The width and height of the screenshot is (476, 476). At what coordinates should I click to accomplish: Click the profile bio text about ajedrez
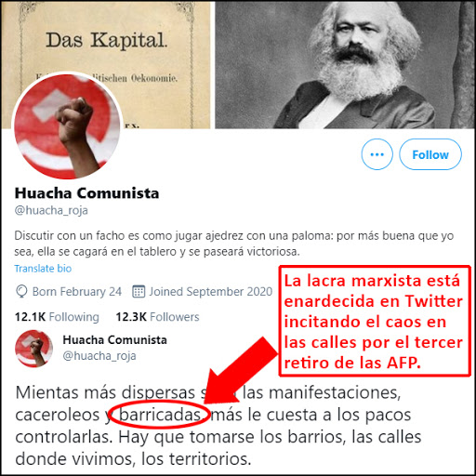[234, 244]
